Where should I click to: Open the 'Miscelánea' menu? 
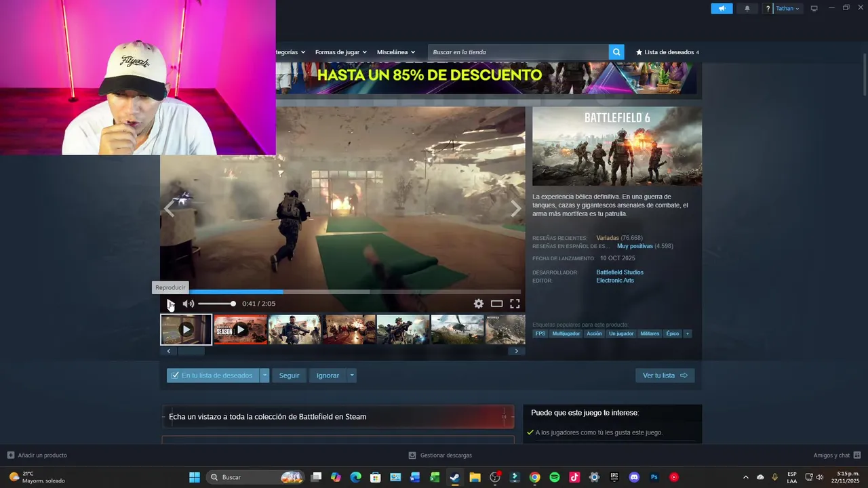[x=396, y=52]
